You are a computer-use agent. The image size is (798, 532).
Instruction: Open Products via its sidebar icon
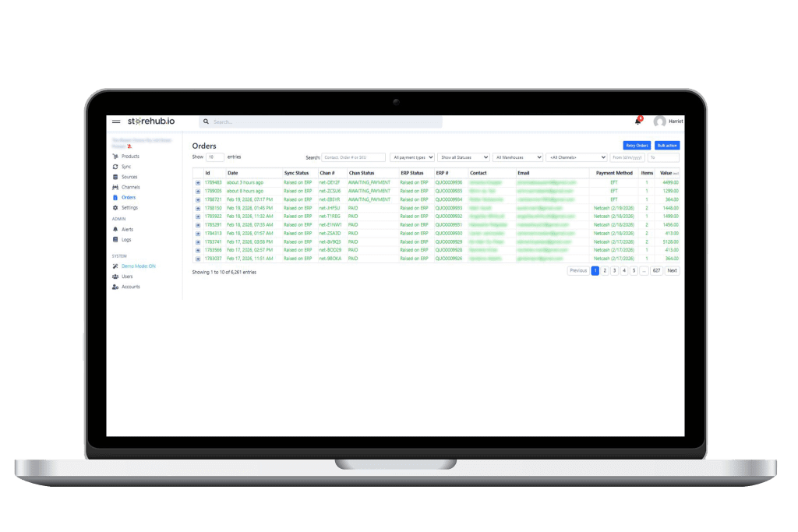tap(115, 157)
